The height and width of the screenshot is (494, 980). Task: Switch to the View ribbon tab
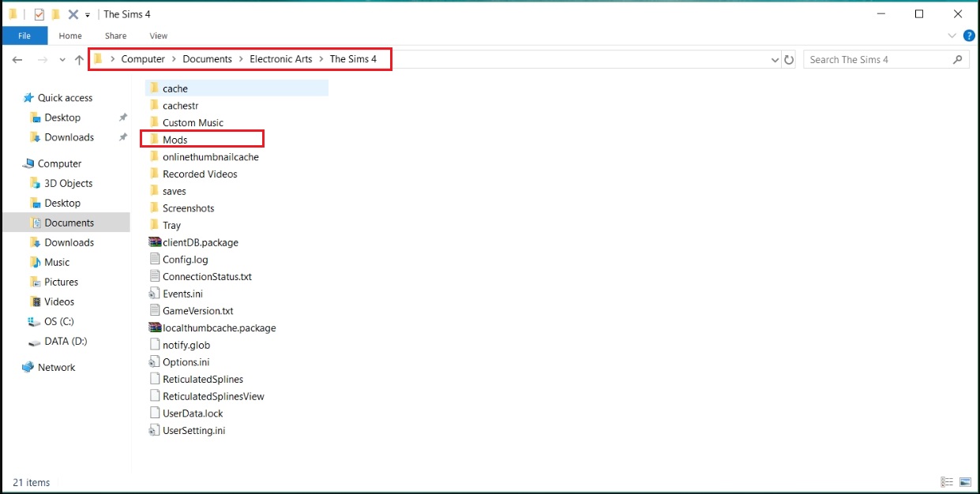(x=159, y=36)
